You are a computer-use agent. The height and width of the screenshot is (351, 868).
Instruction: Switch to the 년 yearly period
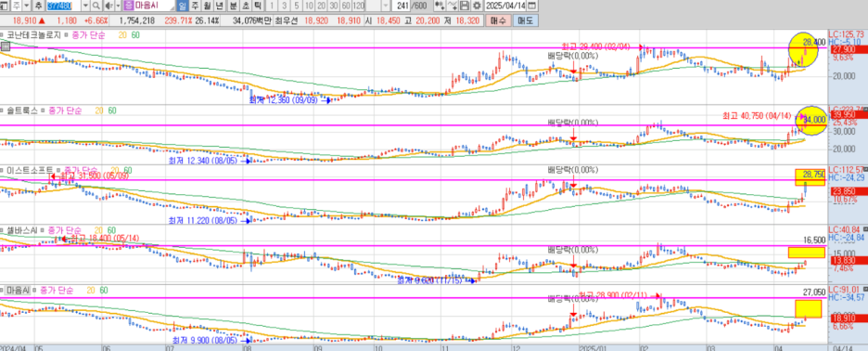pyautogui.click(x=219, y=6)
